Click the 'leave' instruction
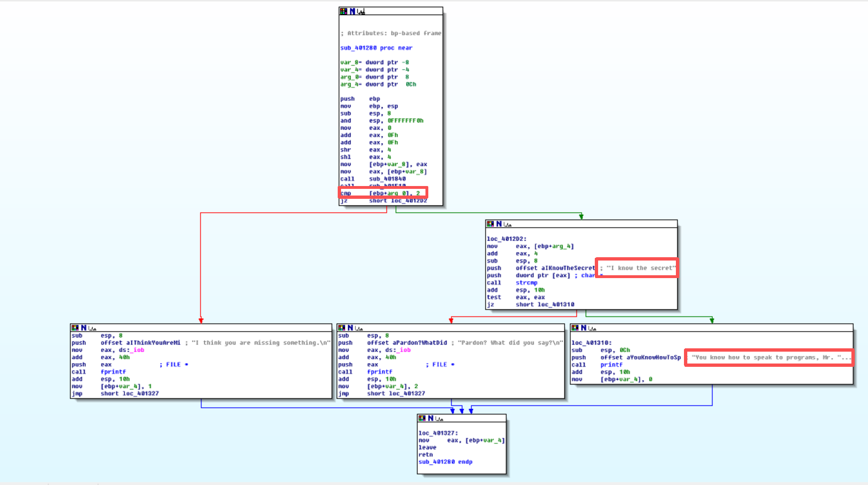The width and height of the screenshot is (868, 485). (x=427, y=448)
